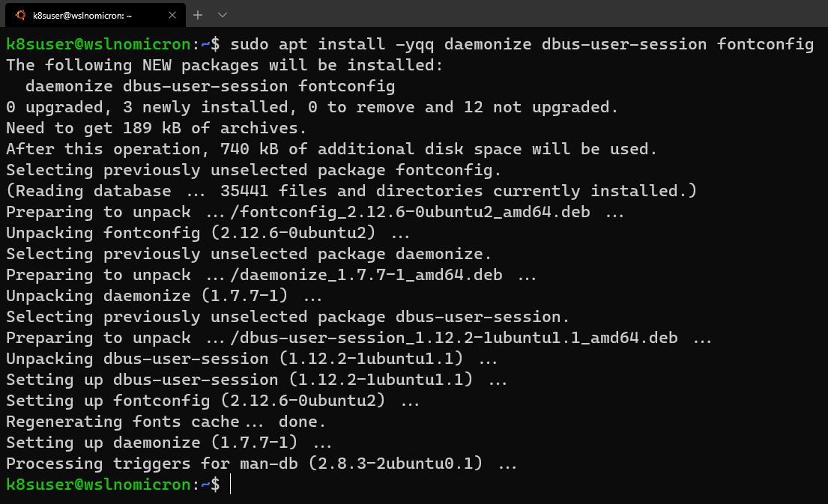Click the blinking cursor at the bottom prompt

229,485
